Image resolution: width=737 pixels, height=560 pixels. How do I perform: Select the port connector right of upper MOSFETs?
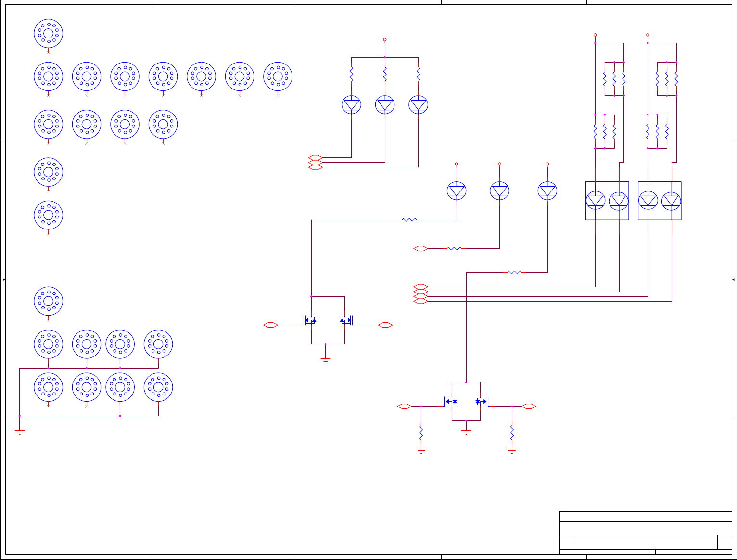pos(385,325)
